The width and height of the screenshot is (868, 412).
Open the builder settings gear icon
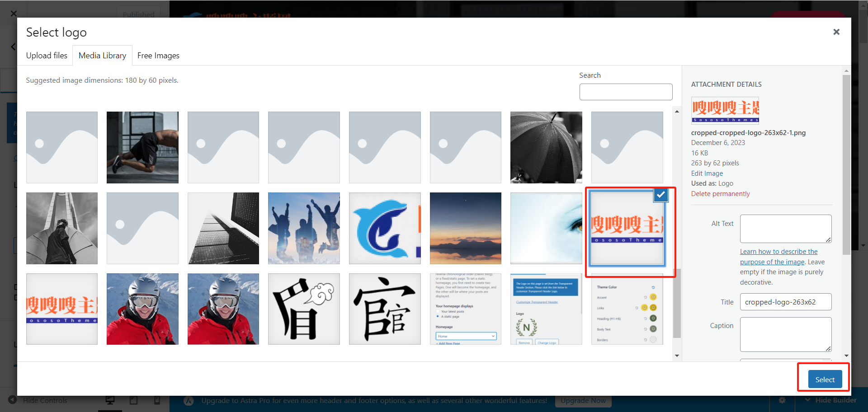pos(782,400)
